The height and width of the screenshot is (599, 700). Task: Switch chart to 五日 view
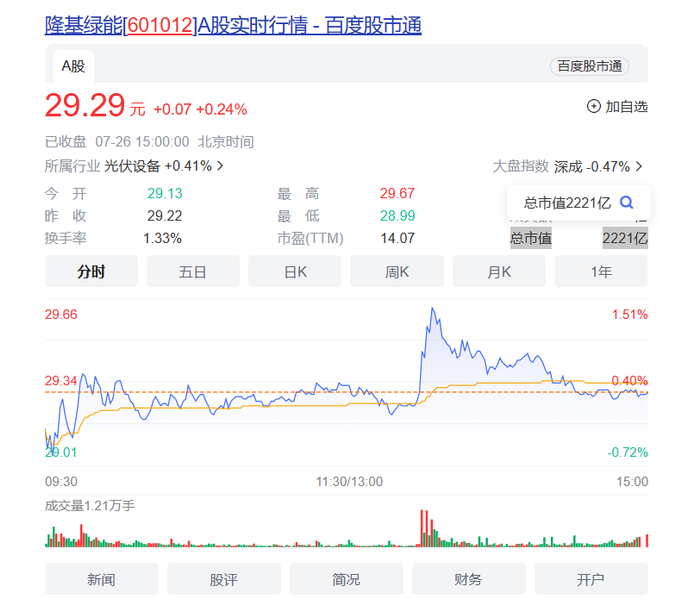pos(193,271)
